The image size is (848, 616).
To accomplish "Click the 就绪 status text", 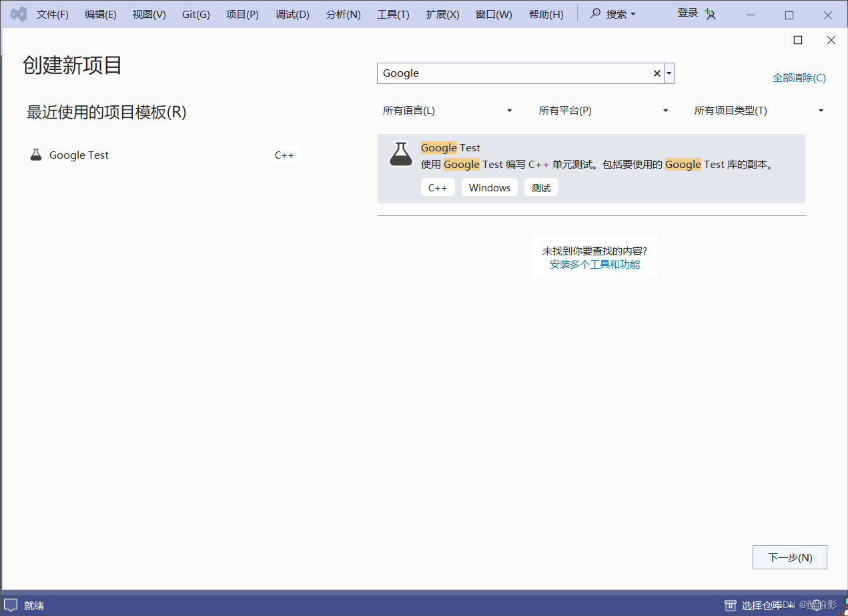I will [34, 605].
